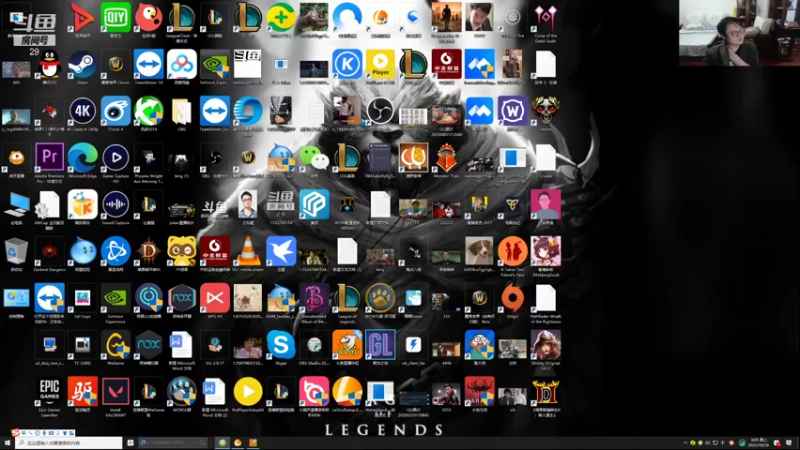Launch the blue Battle.net shortcut
Screen dimensions: 800x450
point(115,251)
